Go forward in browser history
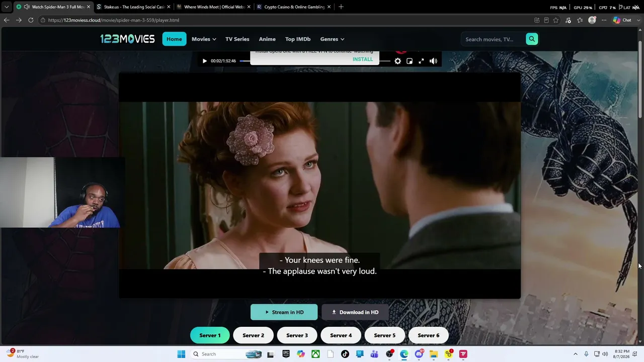The height and width of the screenshot is (362, 644). click(x=19, y=20)
